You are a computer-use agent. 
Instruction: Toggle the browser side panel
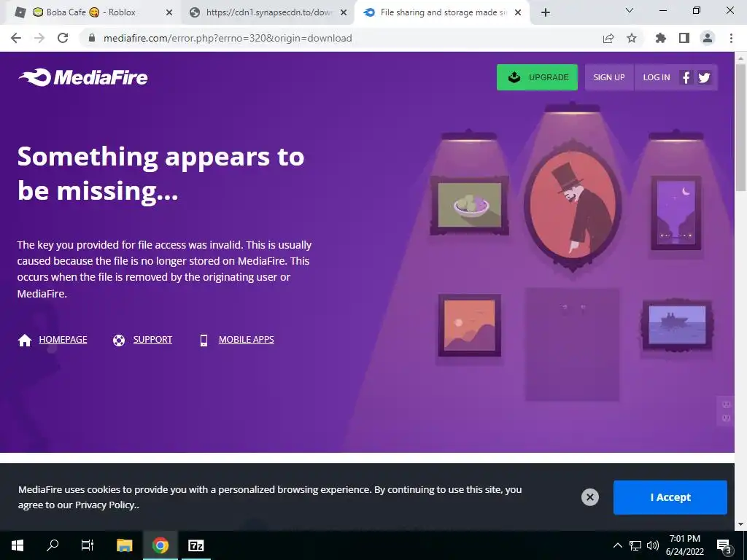pyautogui.click(x=684, y=38)
